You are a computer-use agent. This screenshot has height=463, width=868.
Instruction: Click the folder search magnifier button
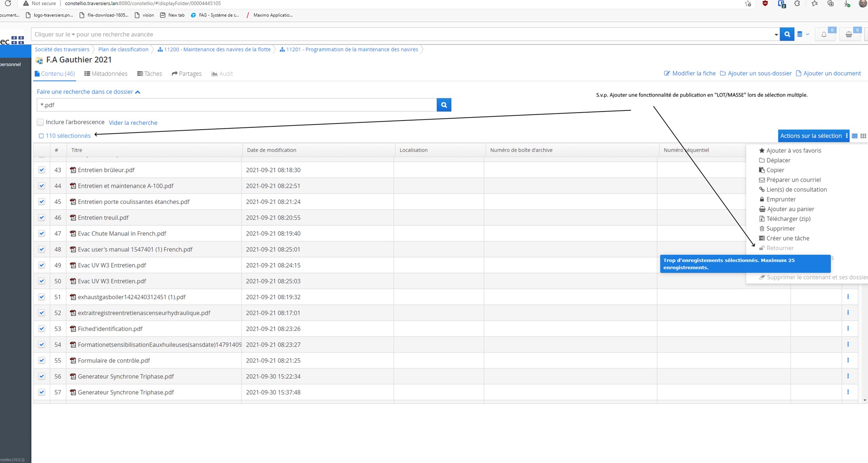coord(444,105)
